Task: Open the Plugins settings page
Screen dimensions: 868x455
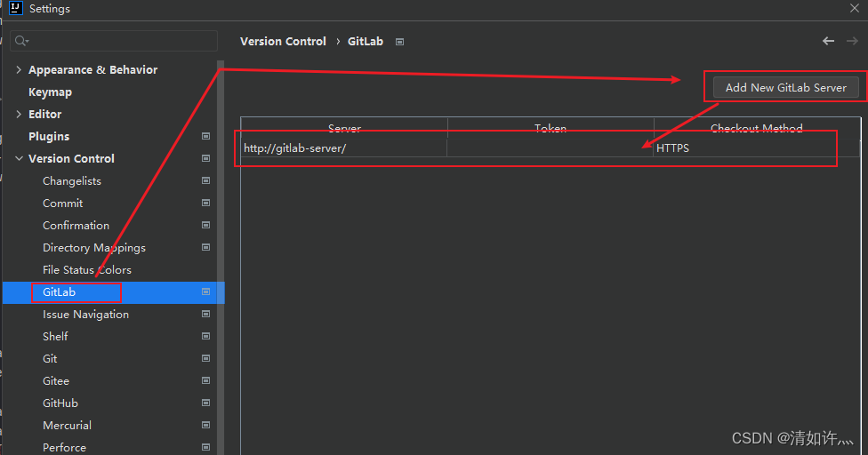Action: coord(49,137)
